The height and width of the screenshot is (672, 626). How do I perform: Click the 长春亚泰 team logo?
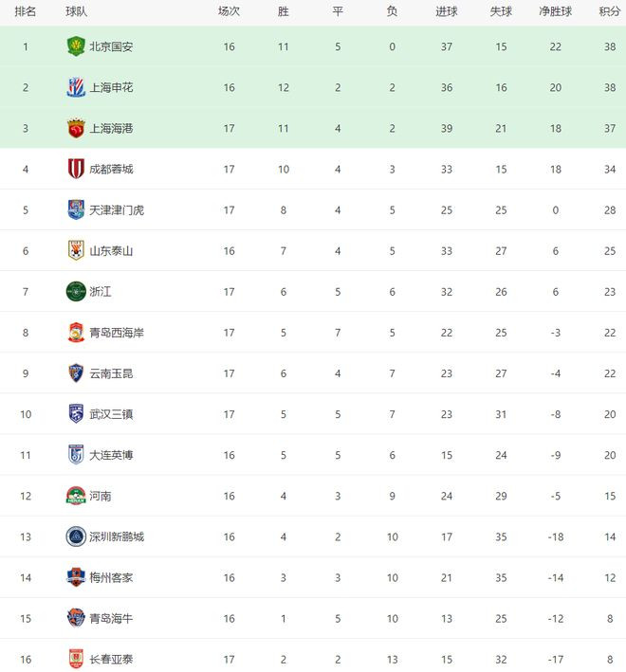click(76, 659)
